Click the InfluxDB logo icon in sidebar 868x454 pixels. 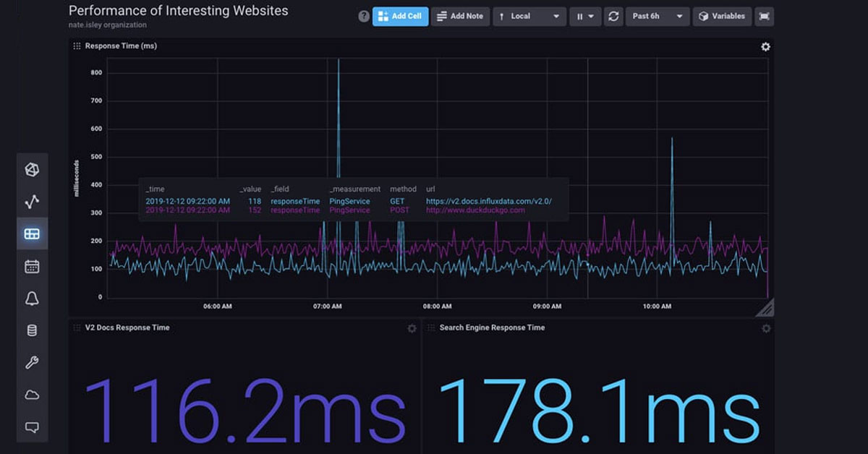[x=32, y=170]
